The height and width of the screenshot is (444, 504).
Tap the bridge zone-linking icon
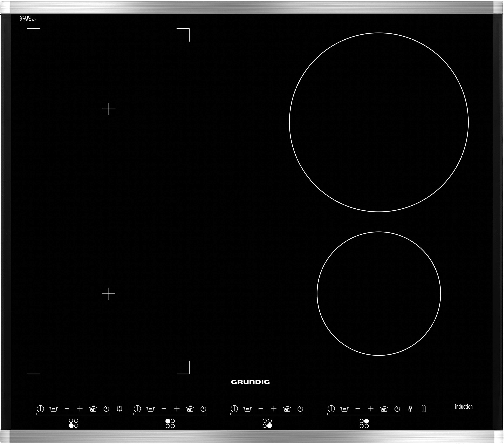(119, 409)
